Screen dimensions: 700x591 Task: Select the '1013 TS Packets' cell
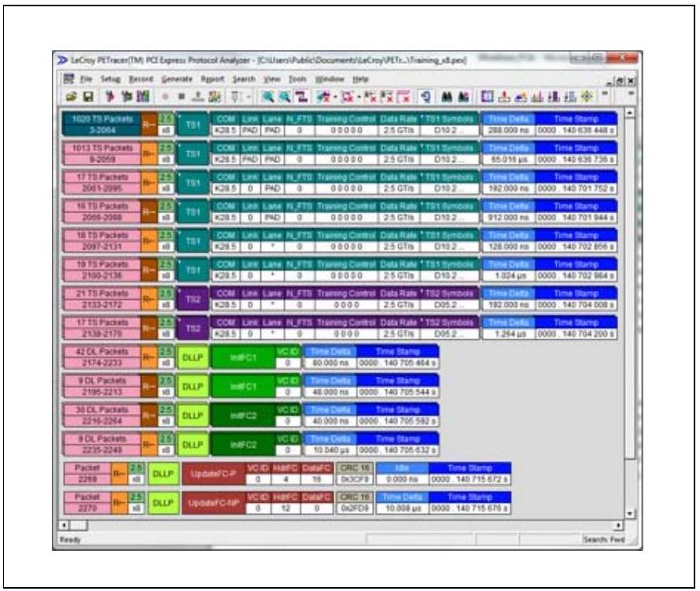coord(102,153)
